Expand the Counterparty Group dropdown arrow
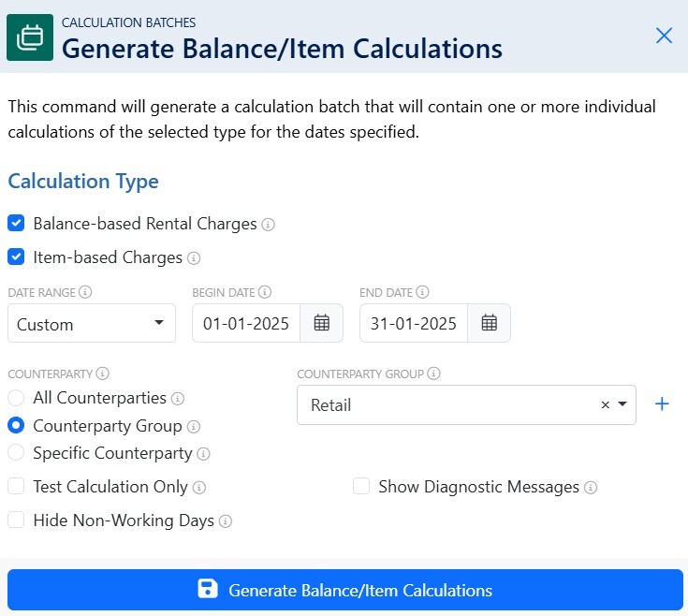Image resolution: width=688 pixels, height=616 pixels. 622,404
